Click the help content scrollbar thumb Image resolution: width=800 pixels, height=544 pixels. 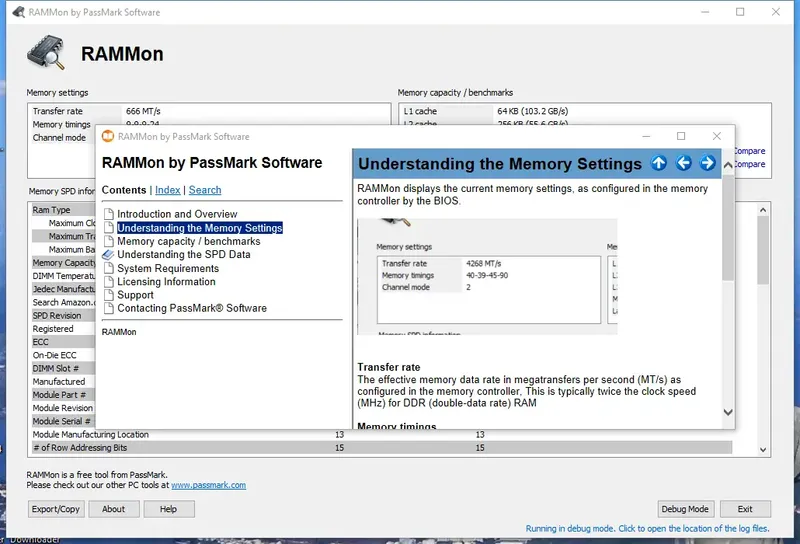click(728, 227)
